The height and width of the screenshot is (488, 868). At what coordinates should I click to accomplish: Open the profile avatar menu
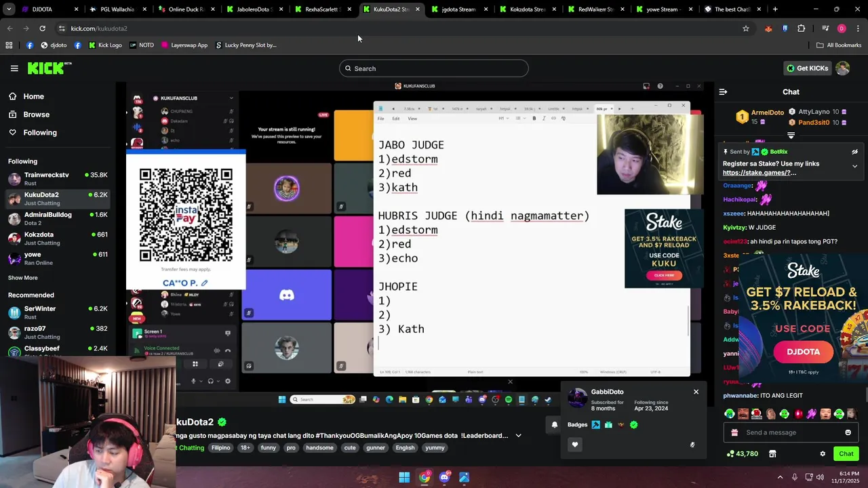tap(842, 68)
